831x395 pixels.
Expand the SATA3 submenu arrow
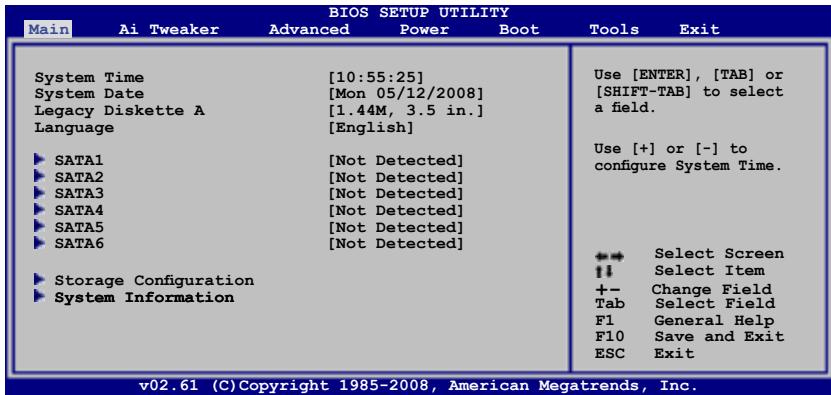(39, 192)
